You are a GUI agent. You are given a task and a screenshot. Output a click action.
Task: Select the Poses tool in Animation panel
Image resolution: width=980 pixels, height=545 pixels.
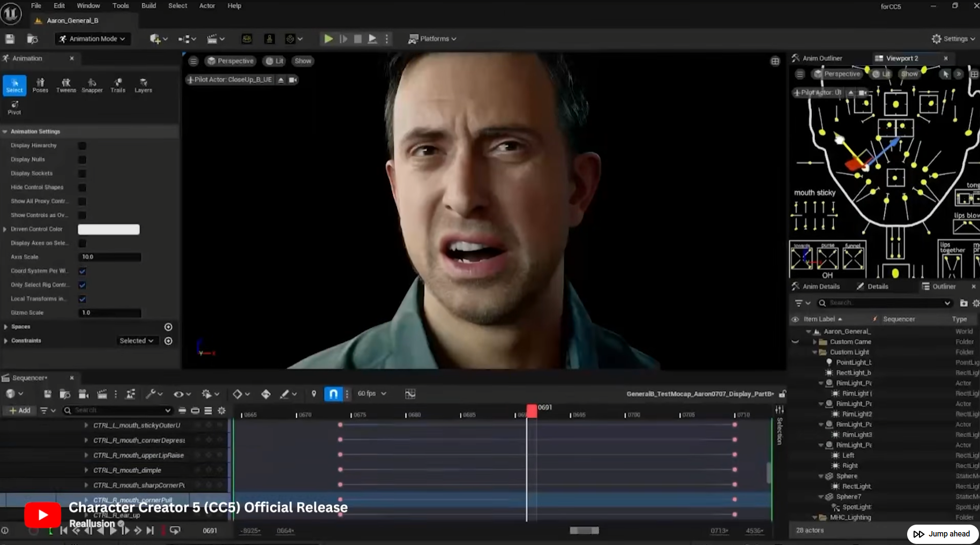(40, 85)
